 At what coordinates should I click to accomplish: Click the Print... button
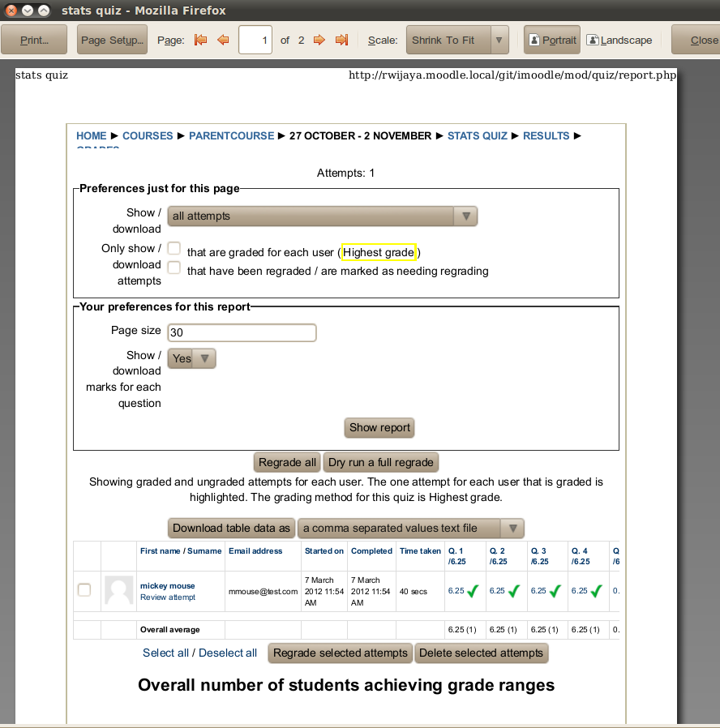pyautogui.click(x=34, y=40)
